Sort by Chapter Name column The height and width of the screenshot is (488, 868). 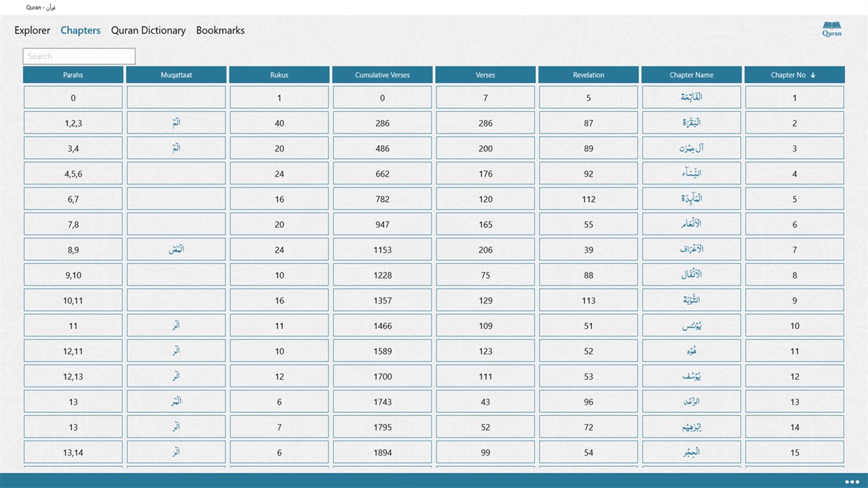pyautogui.click(x=691, y=74)
